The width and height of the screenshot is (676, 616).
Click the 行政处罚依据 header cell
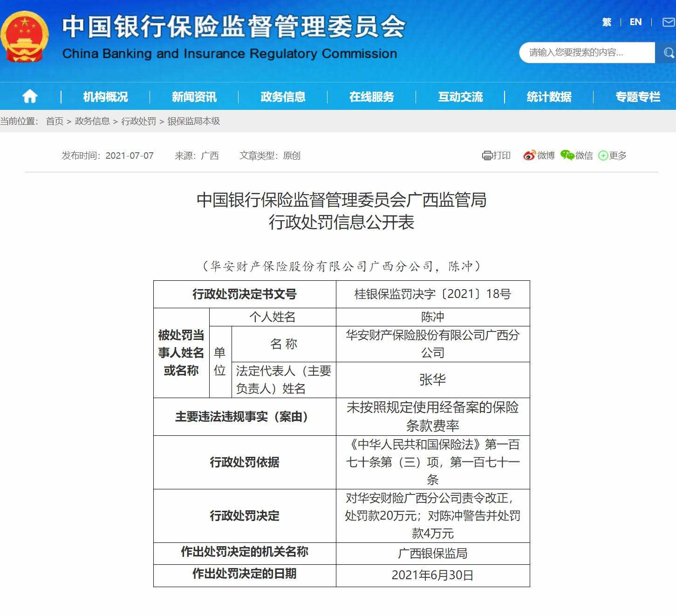point(245,462)
